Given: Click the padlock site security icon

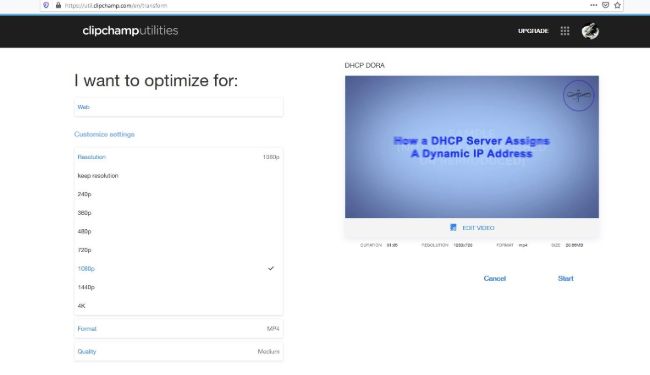Looking at the screenshot, I should click(x=58, y=5).
